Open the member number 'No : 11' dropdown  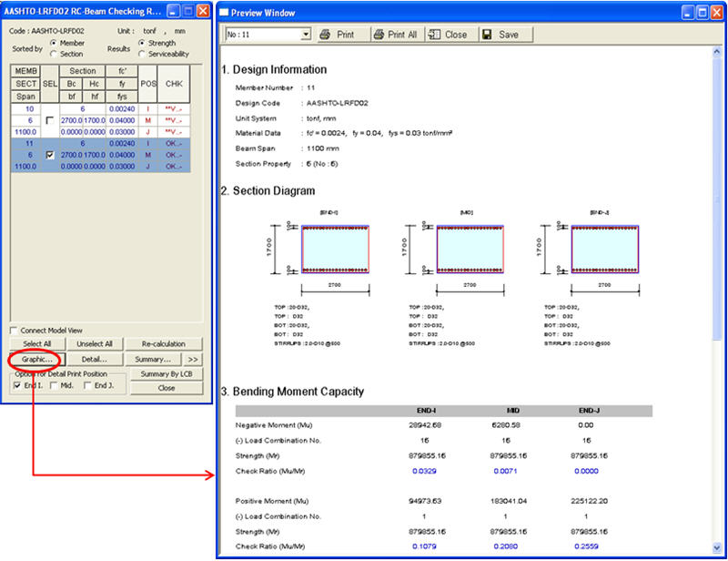pos(304,35)
